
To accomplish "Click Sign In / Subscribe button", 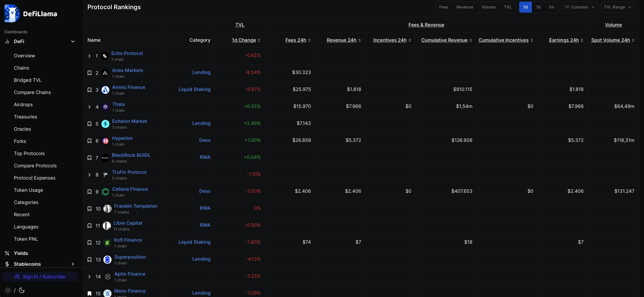I will [x=40, y=277].
